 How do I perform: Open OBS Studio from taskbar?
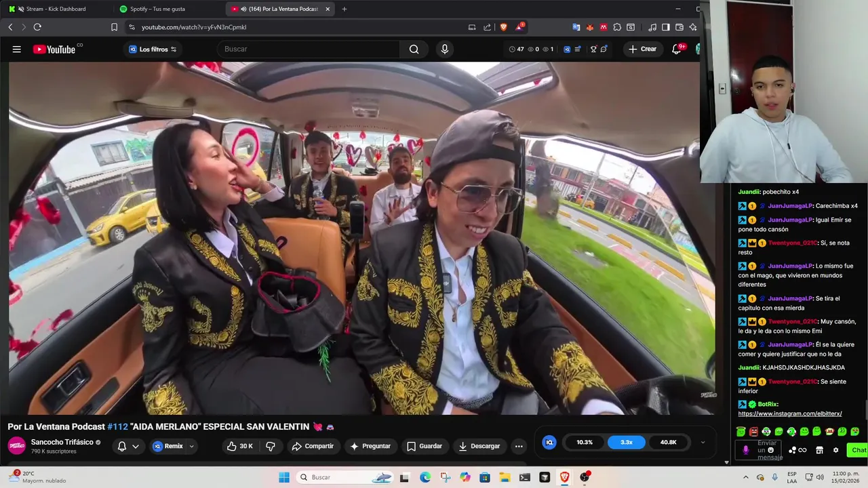point(585,477)
